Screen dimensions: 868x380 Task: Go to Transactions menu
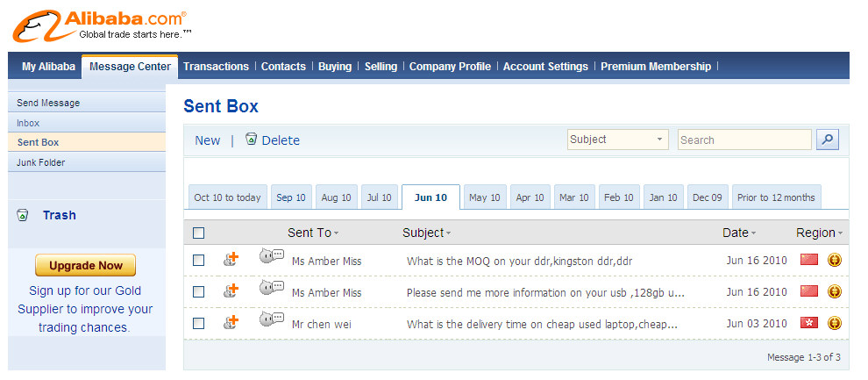click(x=216, y=67)
